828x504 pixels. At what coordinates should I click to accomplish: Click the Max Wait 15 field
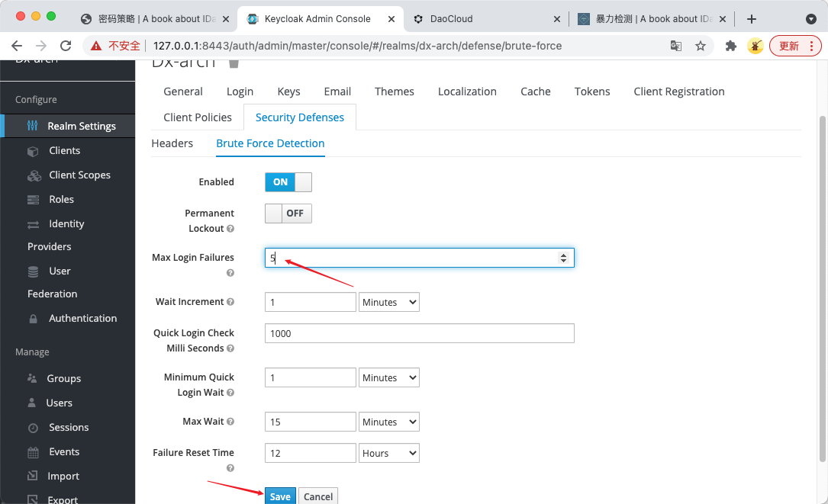pos(311,422)
